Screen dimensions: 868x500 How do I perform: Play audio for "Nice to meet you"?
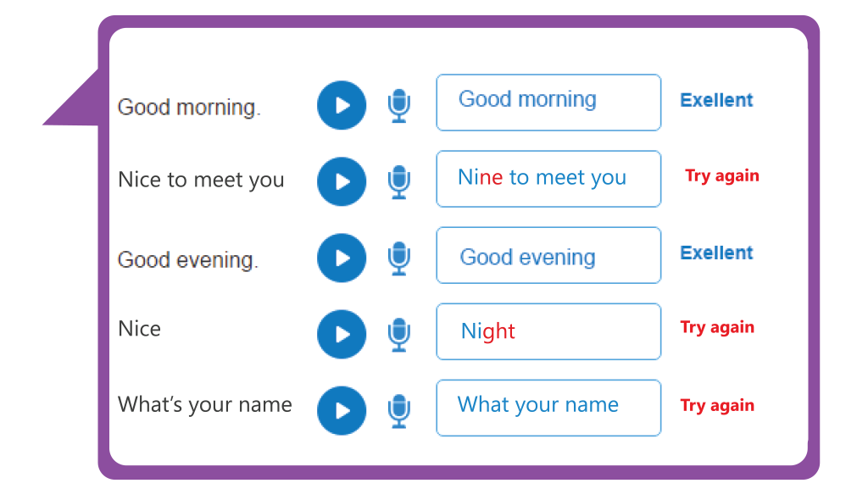coord(342,181)
